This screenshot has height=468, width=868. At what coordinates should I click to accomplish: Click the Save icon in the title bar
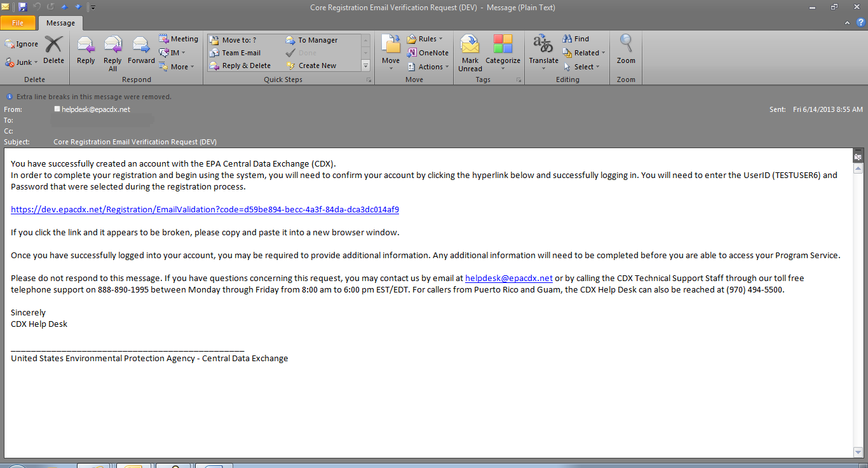[23, 7]
